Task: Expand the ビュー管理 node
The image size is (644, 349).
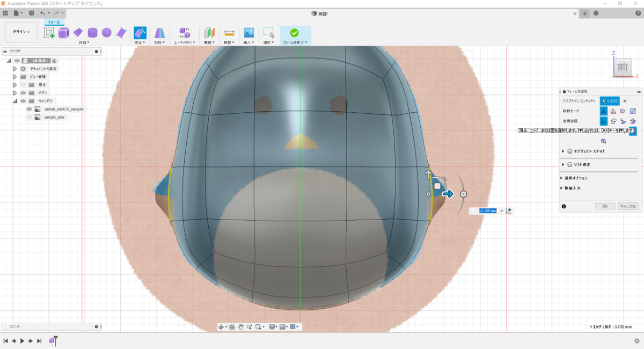Action: click(x=15, y=77)
